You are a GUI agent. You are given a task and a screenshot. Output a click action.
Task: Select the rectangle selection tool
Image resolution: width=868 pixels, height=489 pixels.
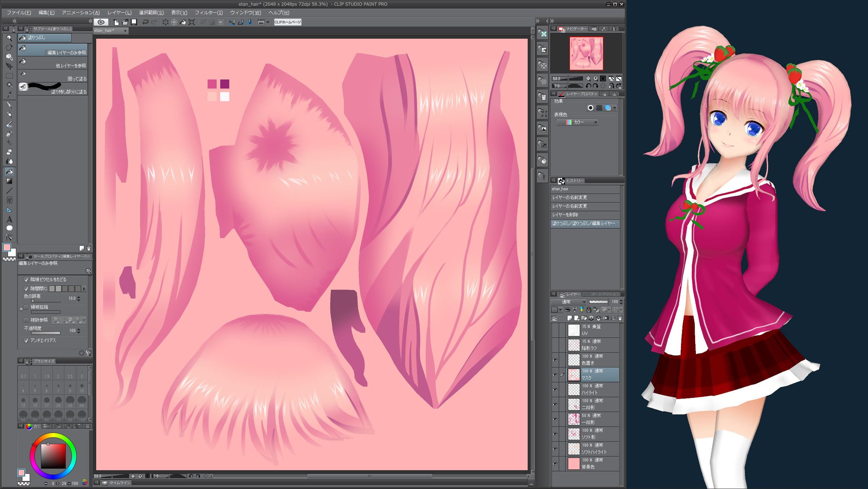(x=9, y=76)
